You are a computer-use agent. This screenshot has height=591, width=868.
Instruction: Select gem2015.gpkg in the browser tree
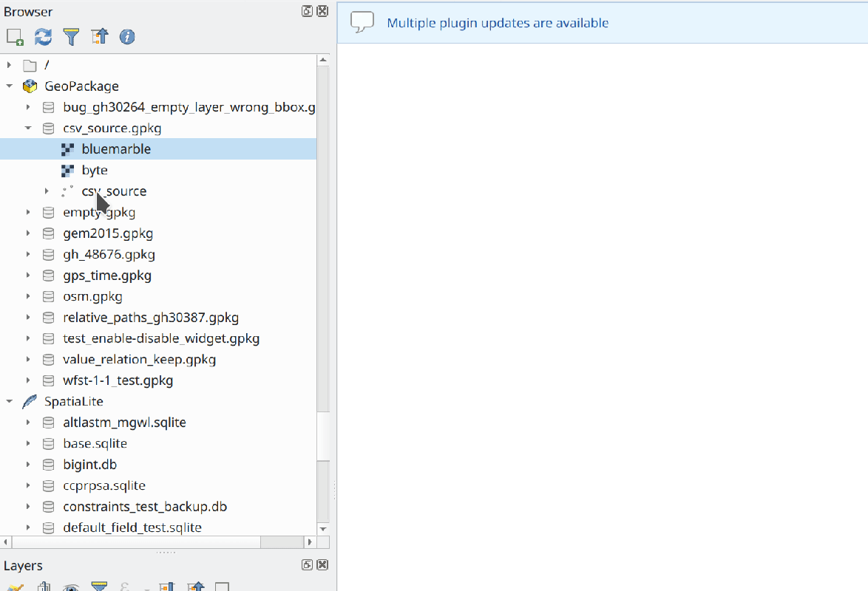[108, 233]
